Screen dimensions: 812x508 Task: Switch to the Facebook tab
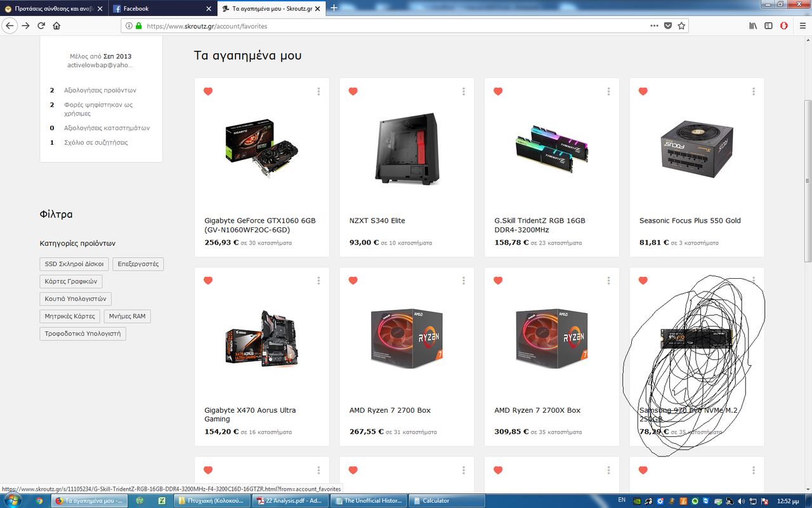point(162,9)
